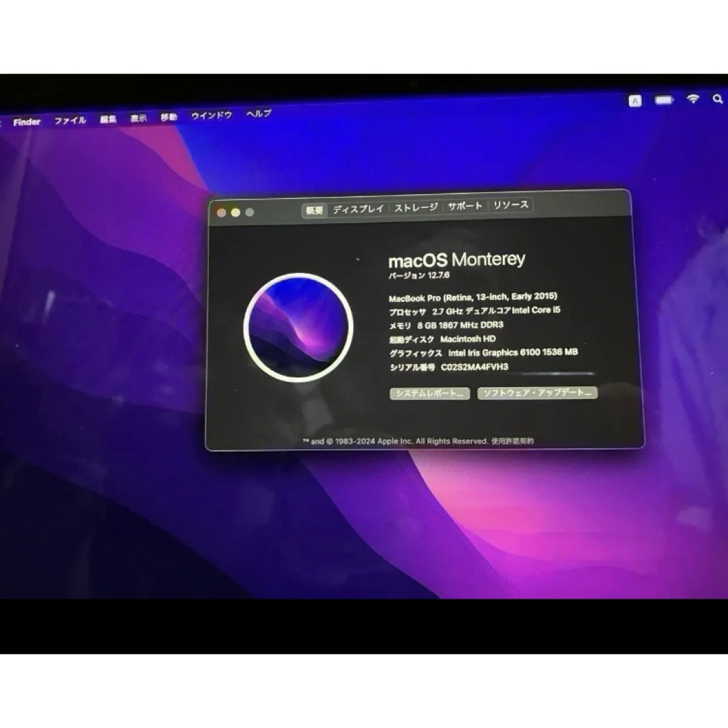Click the 8 GB 1867 MHz DDR3 text
This screenshot has height=728, width=728.
point(460,325)
